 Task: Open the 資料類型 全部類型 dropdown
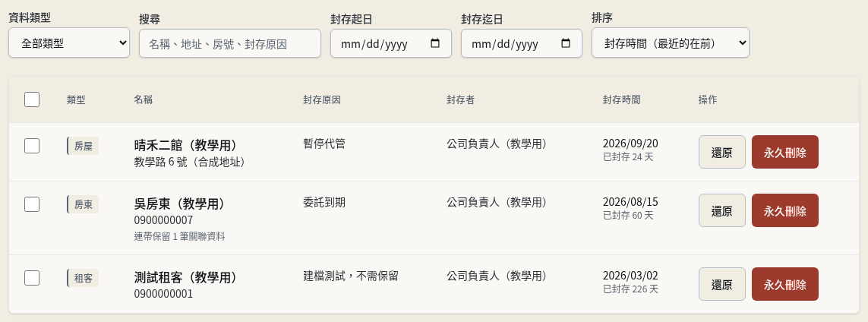[x=69, y=43]
